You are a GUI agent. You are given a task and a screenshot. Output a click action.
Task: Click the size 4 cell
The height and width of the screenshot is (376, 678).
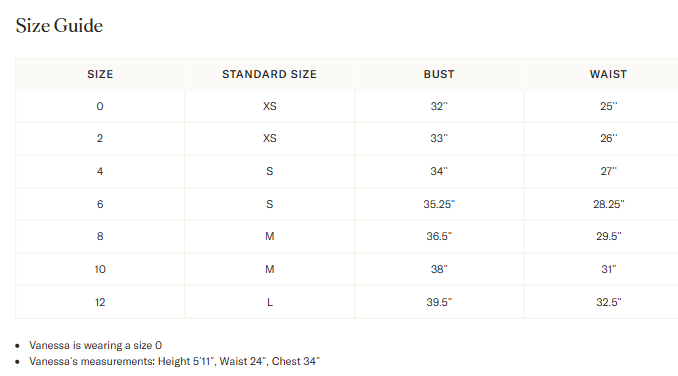(x=100, y=171)
